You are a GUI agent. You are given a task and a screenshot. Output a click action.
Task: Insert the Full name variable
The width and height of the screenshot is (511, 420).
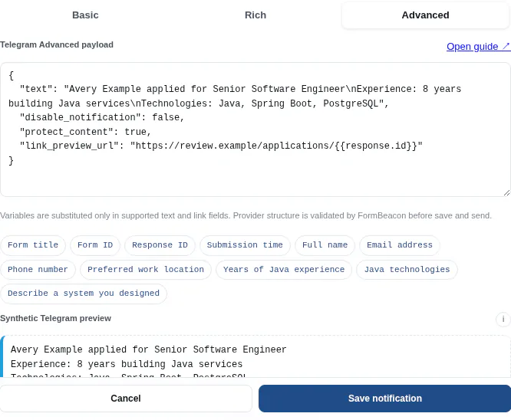tap(325, 244)
